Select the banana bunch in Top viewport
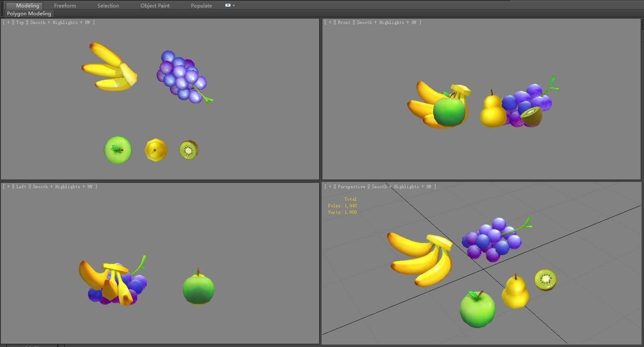This screenshot has height=347, width=644. click(x=107, y=70)
